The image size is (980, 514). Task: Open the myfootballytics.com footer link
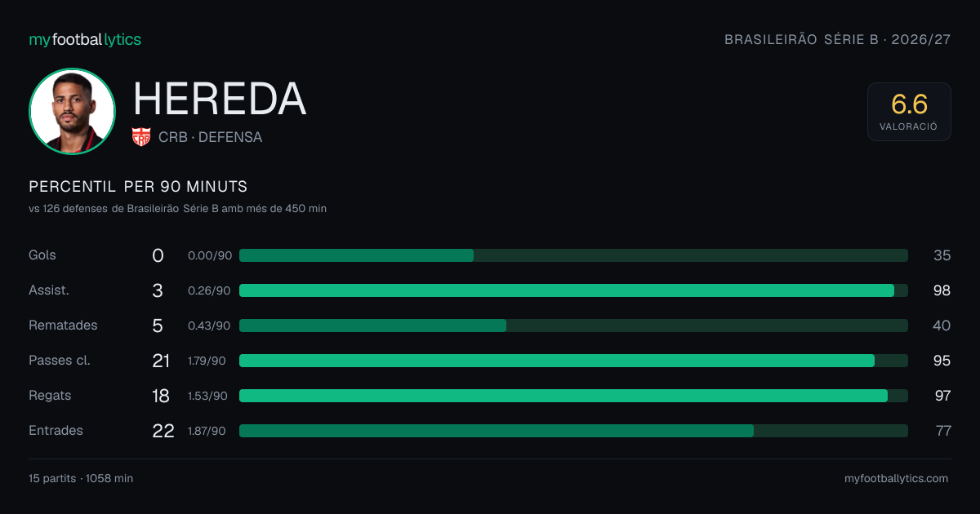897,479
